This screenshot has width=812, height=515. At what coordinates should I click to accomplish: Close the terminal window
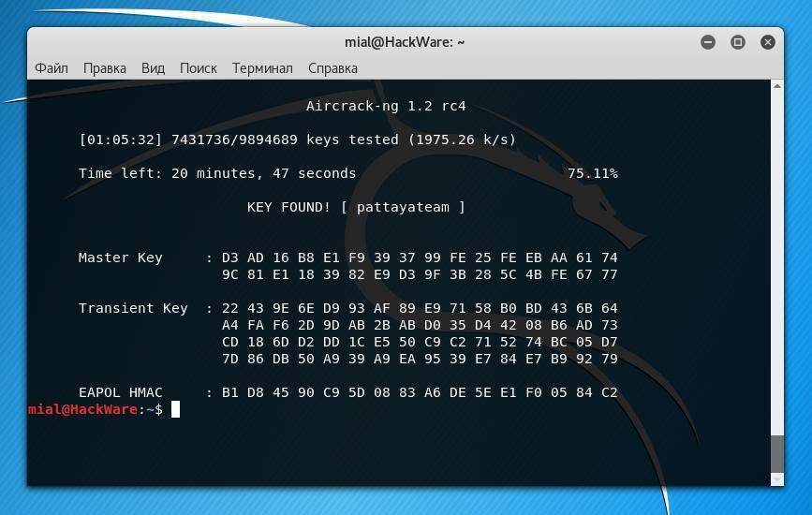768,42
